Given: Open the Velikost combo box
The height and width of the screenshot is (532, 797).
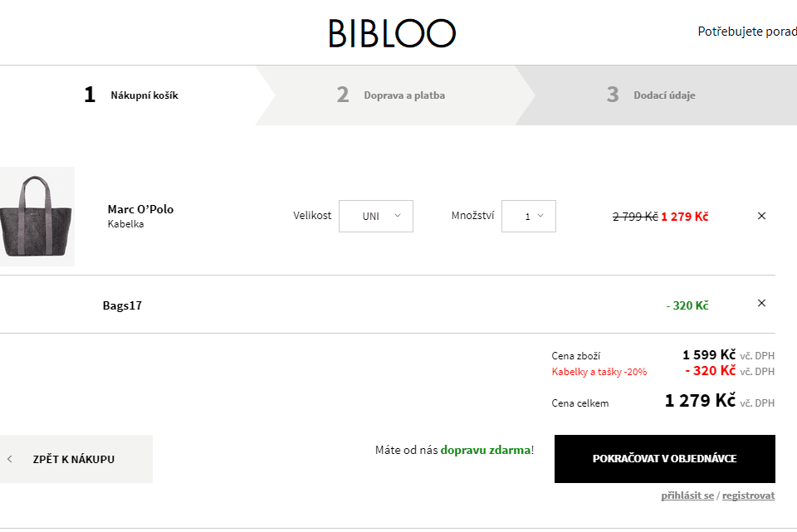Looking at the screenshot, I should click(x=375, y=215).
